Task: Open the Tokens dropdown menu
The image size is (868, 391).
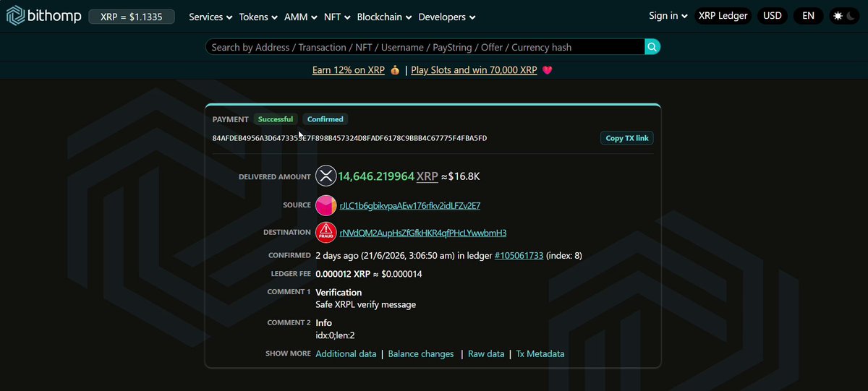Action: 259,17
